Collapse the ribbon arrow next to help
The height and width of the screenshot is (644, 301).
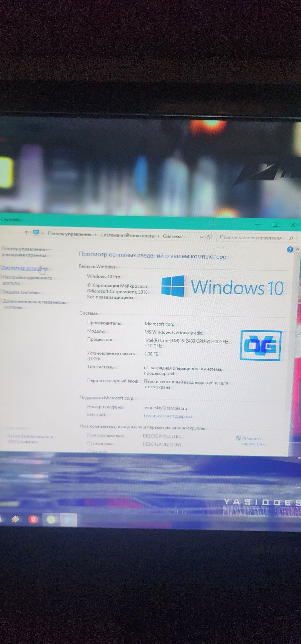[297, 249]
